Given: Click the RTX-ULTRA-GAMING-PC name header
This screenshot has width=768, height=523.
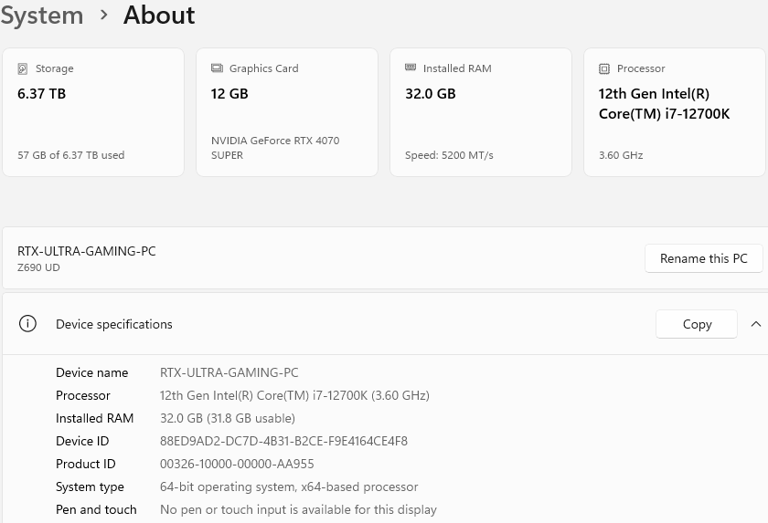Looking at the screenshot, I should coord(87,251).
